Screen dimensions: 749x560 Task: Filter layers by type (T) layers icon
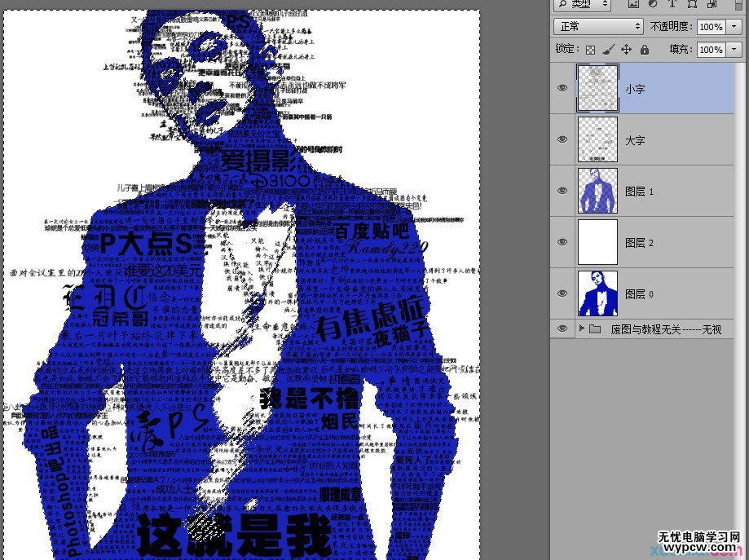point(672,4)
